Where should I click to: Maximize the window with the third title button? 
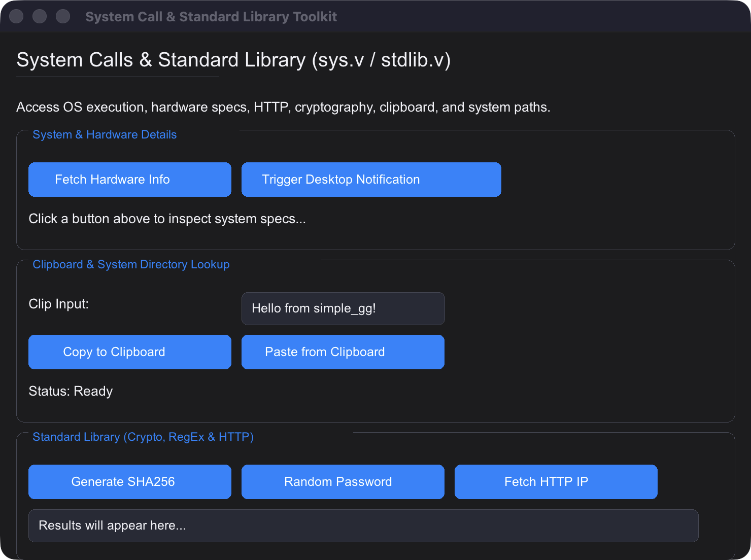coord(63,16)
